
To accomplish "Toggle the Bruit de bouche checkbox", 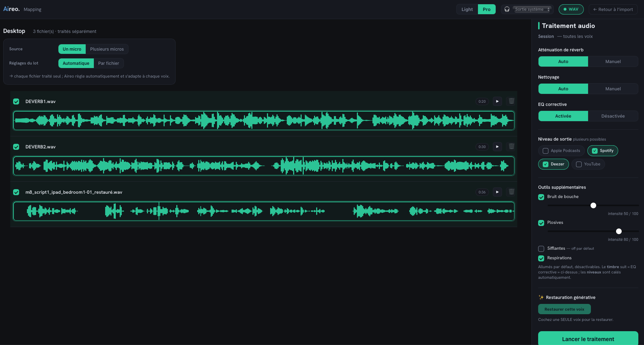I will coord(541,197).
